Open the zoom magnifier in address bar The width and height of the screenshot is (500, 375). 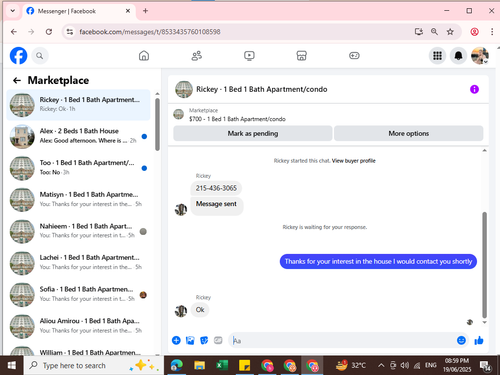(x=434, y=32)
